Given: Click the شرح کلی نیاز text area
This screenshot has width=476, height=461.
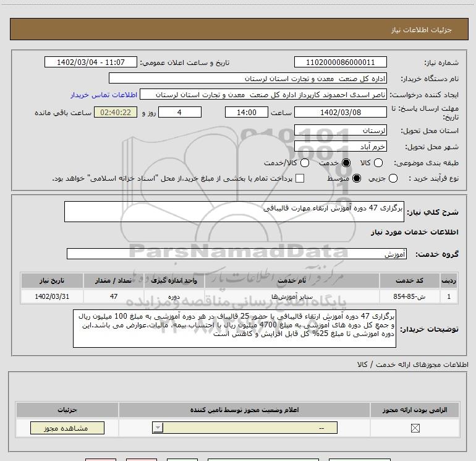Looking at the screenshot, I should click(234, 212).
